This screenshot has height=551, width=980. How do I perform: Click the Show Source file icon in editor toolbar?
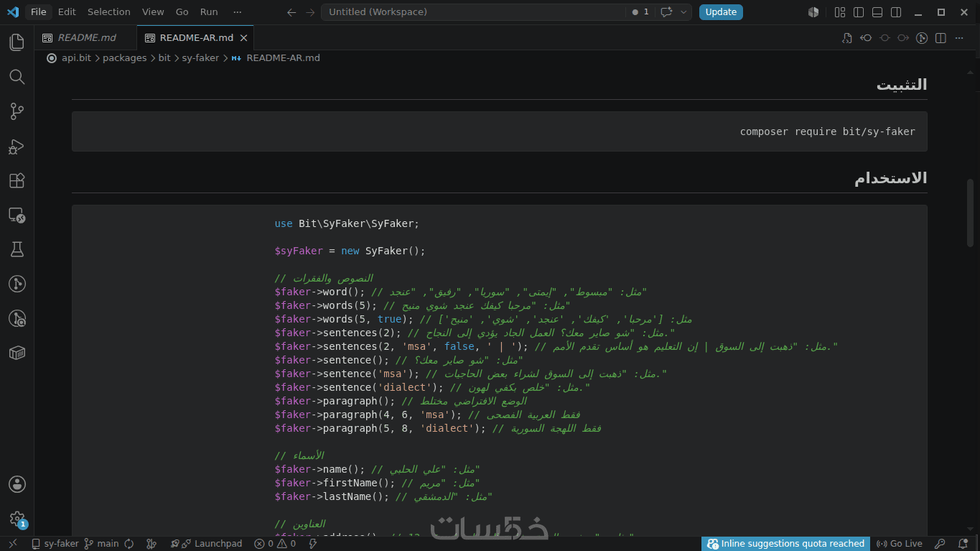(847, 38)
